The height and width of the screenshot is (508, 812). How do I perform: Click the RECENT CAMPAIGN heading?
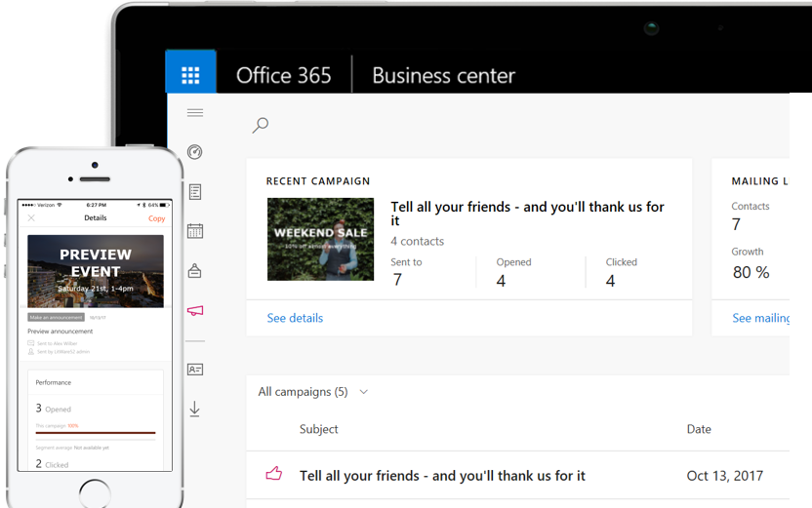tap(318, 181)
